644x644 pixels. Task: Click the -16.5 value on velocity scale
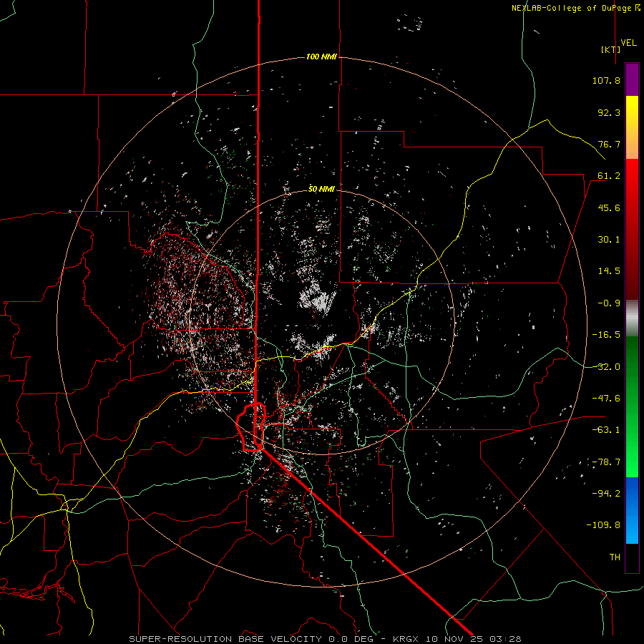pyautogui.click(x=606, y=335)
